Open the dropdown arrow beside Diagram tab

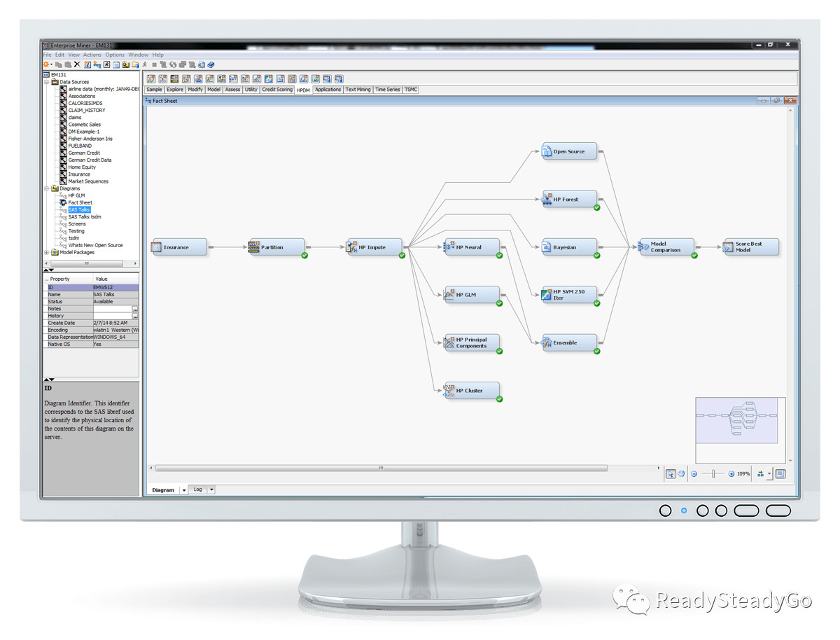(184, 490)
